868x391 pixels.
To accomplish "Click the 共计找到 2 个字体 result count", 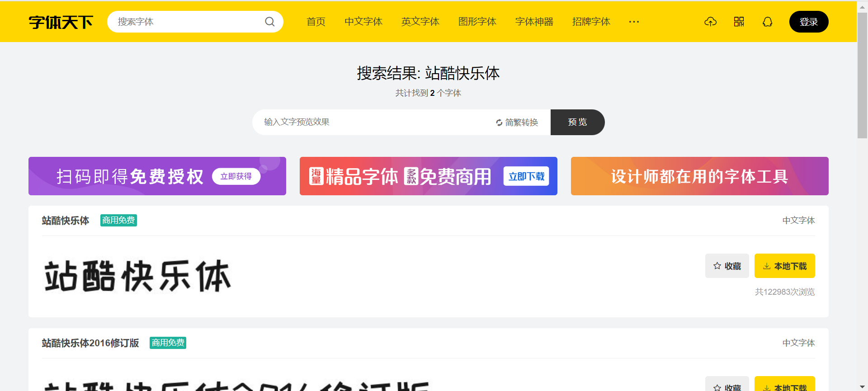I will tap(429, 93).
